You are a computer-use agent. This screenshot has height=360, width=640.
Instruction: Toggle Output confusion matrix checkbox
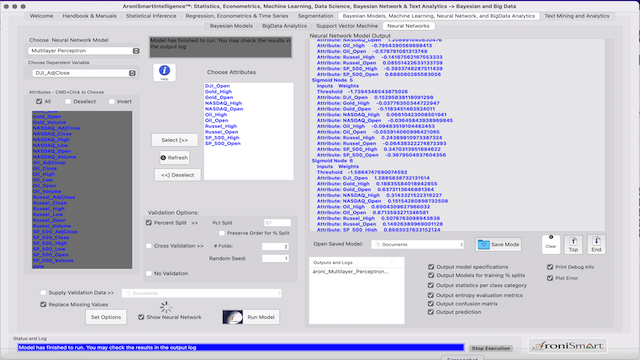(431, 304)
